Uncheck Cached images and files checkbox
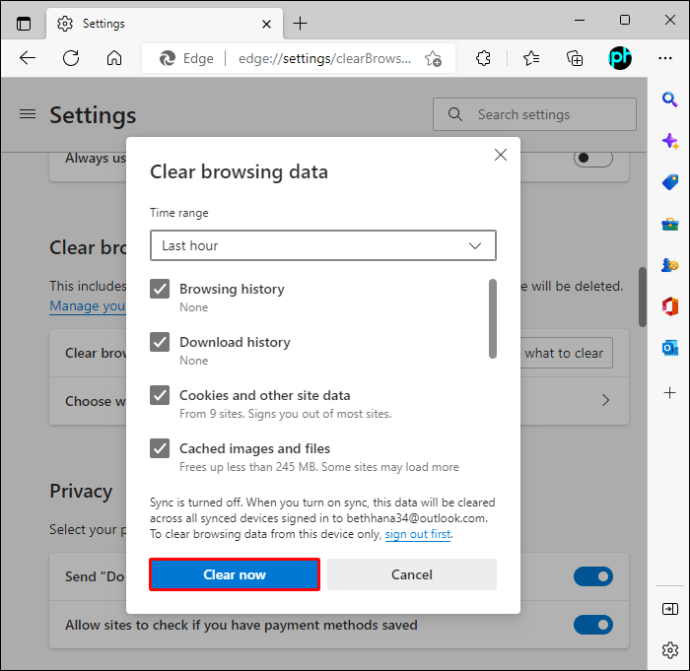This screenshot has height=671, width=690. 159,448
